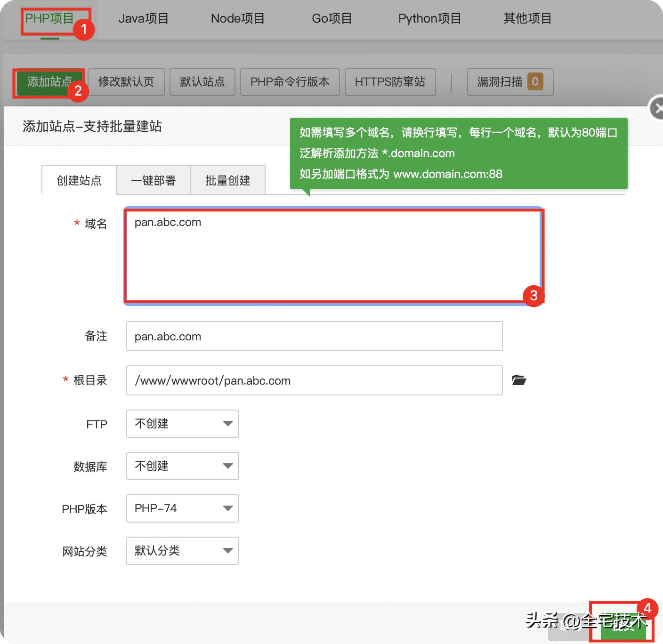663x644 pixels.
Task: Click the HTTPS防窜站 button
Action: [x=390, y=82]
